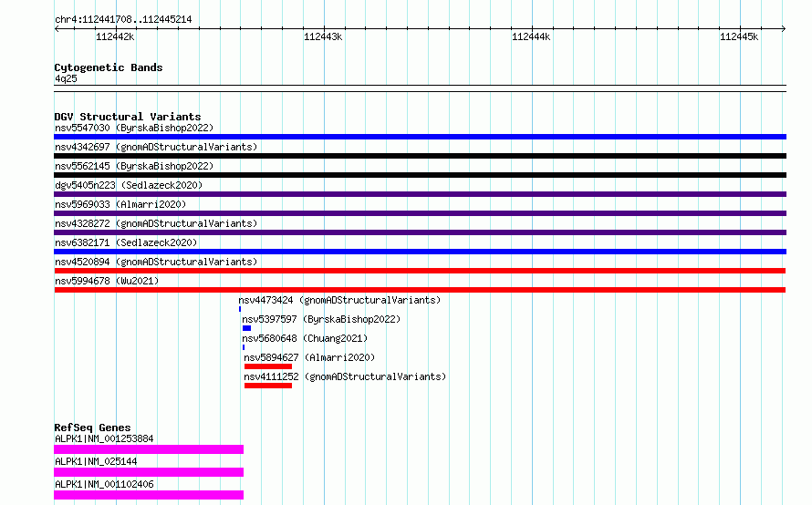
Task: Click the magenta bar for ALPK1|NM_001253884
Action: (x=149, y=449)
